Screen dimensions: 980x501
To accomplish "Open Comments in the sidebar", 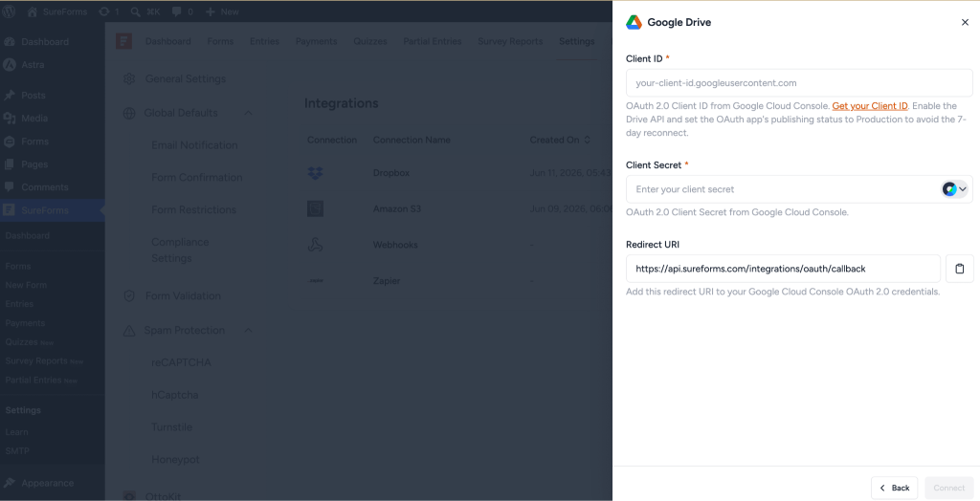I will click(x=44, y=186).
